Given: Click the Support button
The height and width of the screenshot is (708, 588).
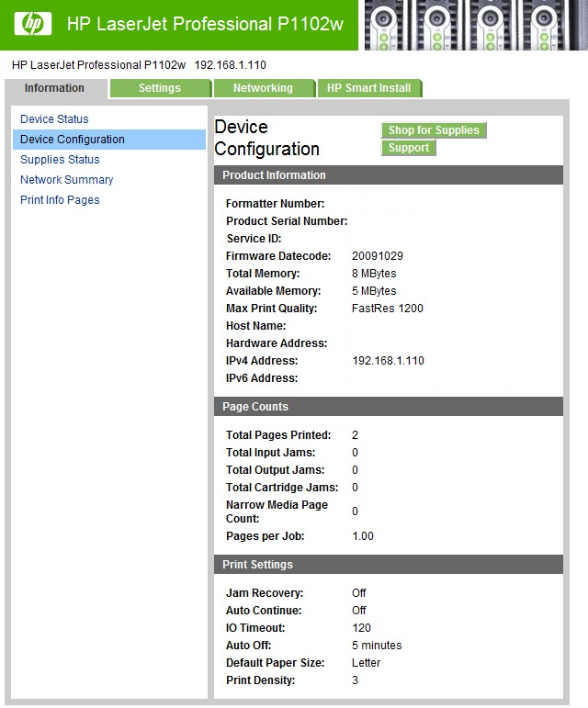Looking at the screenshot, I should click(x=409, y=148).
